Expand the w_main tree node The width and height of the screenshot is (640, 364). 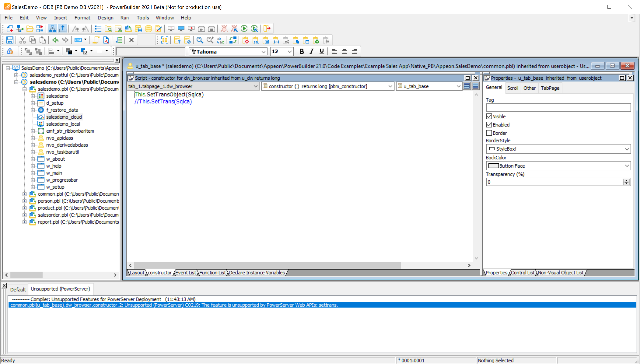33,173
